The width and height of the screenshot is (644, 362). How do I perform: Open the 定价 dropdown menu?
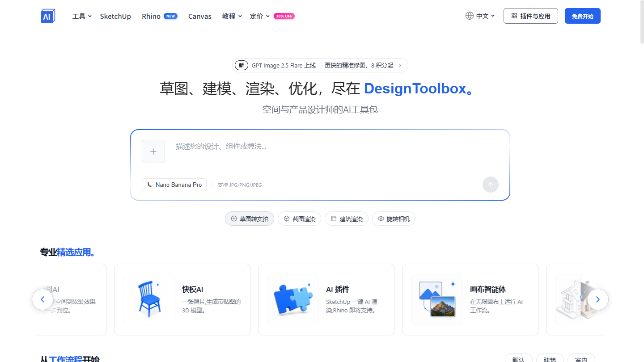[x=260, y=16]
